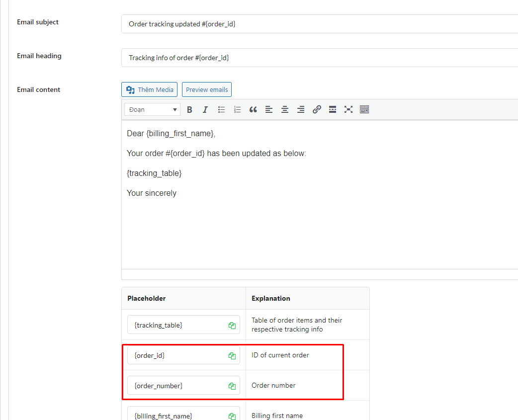
Task: Copy the {order_id} placeholder
Action: coord(232,355)
